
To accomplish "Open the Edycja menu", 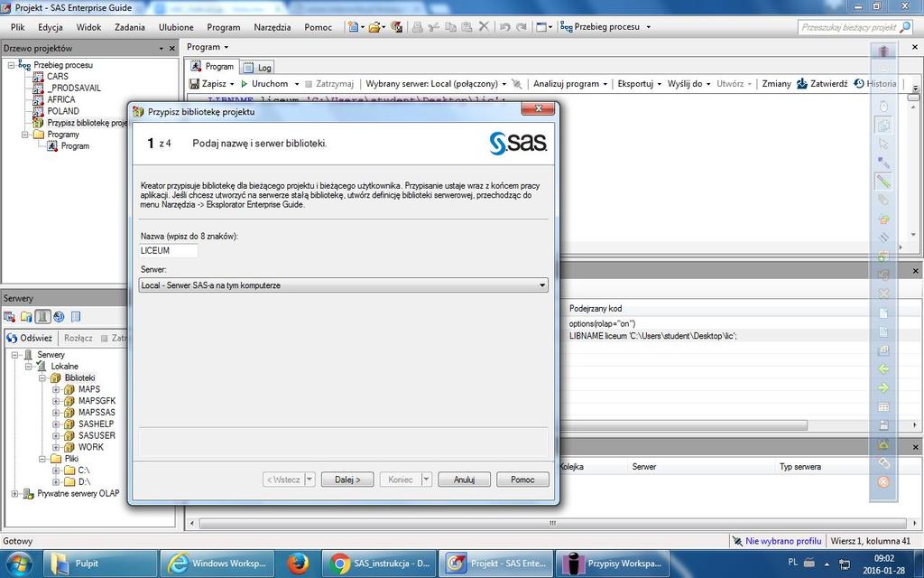I will click(x=51, y=27).
